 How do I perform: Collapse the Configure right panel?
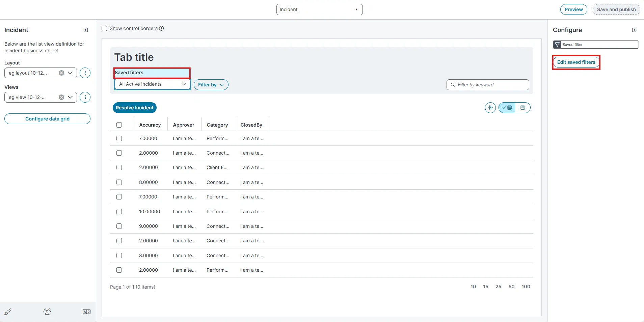tap(634, 30)
